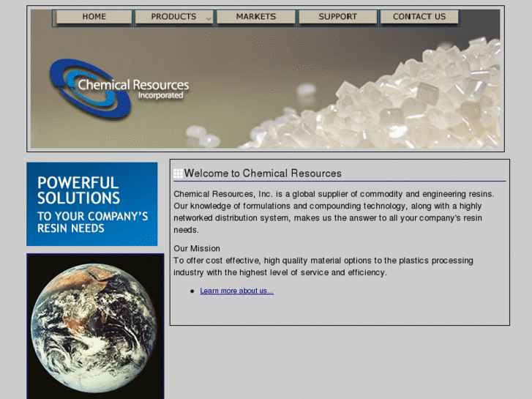Select the CONTACT US menu item
Image resolution: width=532 pixels, height=399 pixels.
419,17
